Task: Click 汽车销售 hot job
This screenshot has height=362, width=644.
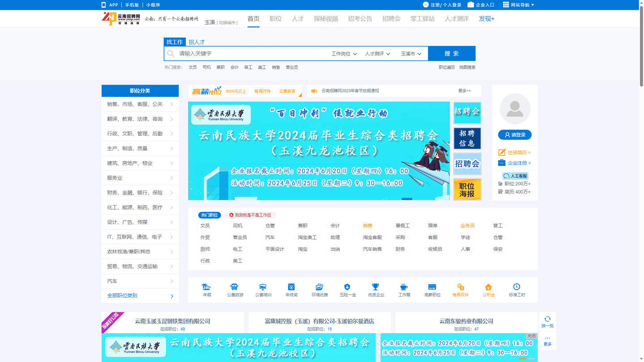Action: [x=373, y=249]
